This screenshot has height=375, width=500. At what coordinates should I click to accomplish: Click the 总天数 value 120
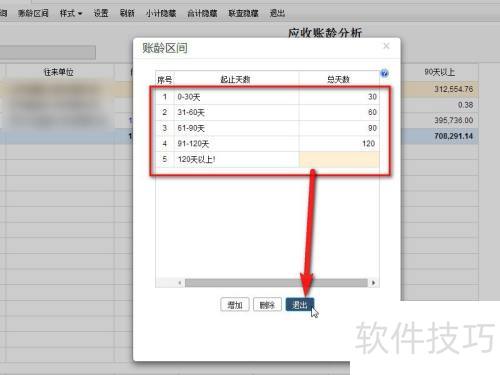click(x=369, y=144)
